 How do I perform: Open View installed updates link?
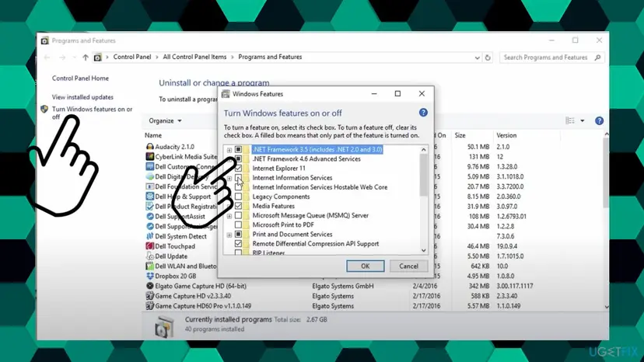pos(82,97)
